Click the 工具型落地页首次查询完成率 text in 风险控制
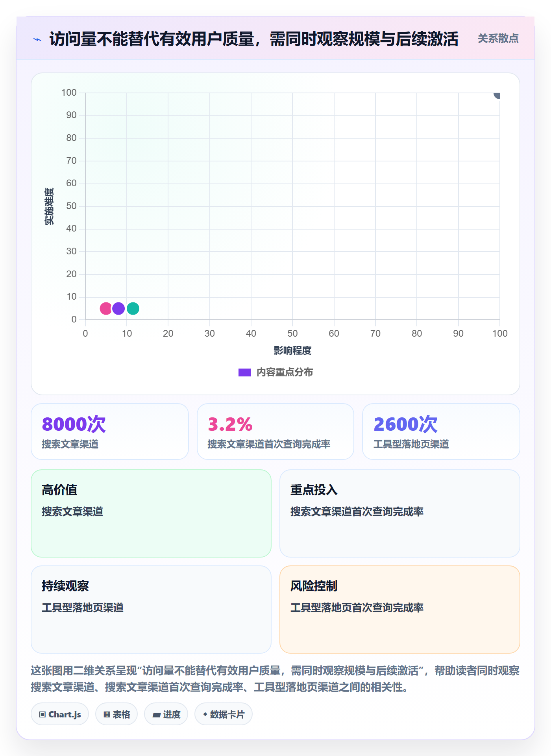 [x=357, y=608]
